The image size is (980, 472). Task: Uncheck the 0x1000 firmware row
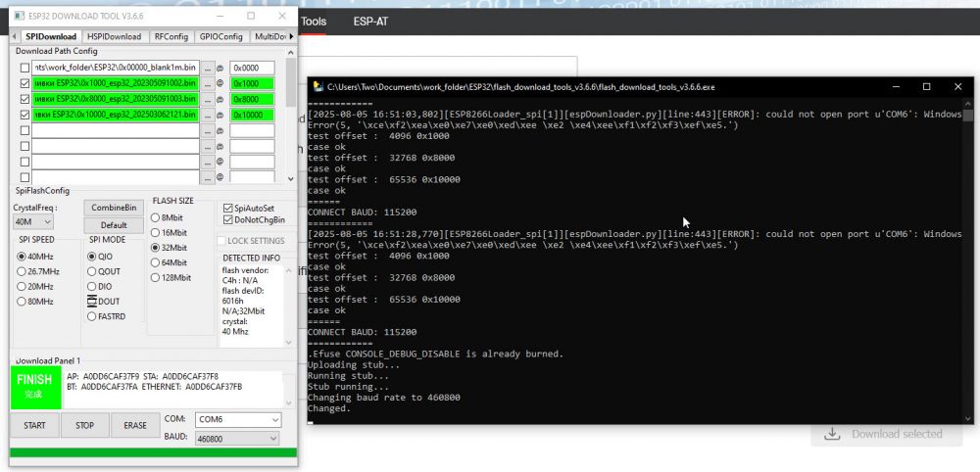coord(24,83)
